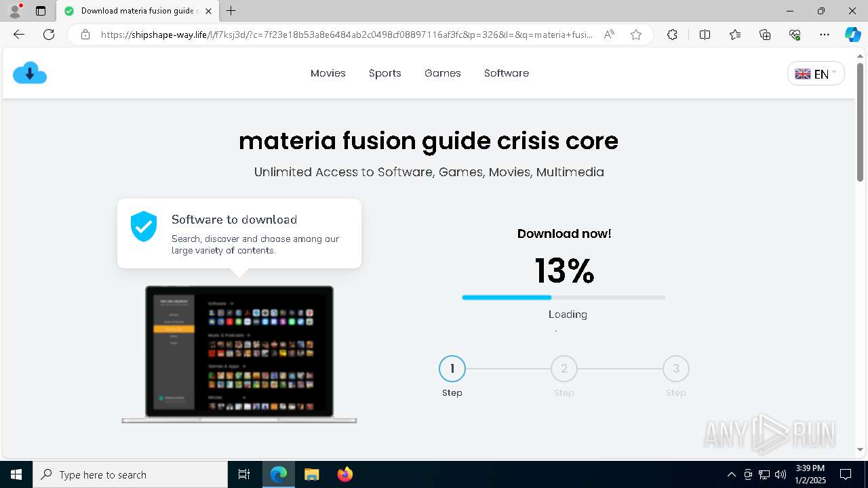Click the 'Download now!' text
The width and height of the screenshot is (868, 488).
[564, 234]
